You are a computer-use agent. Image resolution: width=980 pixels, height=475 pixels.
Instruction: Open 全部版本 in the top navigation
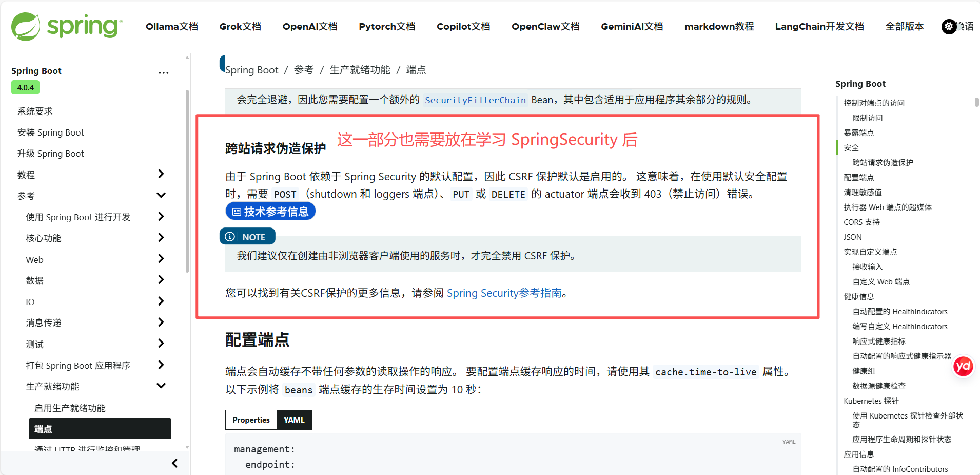905,26
